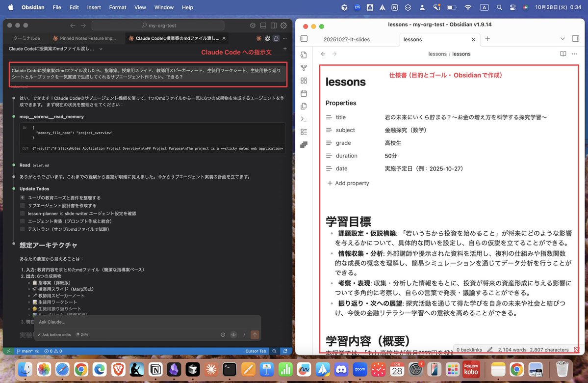Toggle Obsidian left sidebar

pyautogui.click(x=304, y=39)
